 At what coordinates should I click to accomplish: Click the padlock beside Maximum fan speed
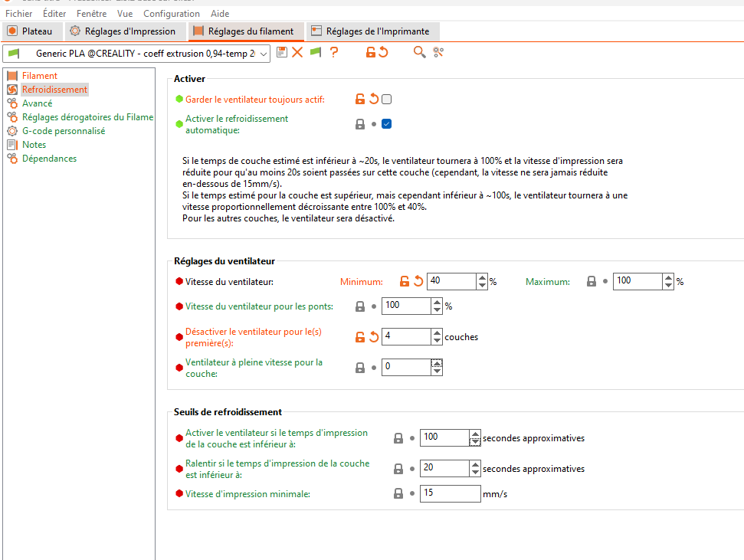point(592,281)
